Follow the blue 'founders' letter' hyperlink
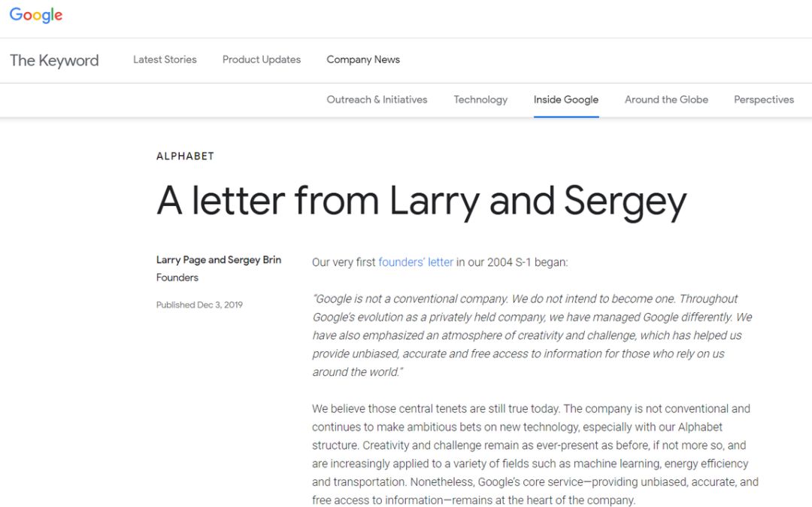Viewport: 812px width, 507px height. pos(416,262)
